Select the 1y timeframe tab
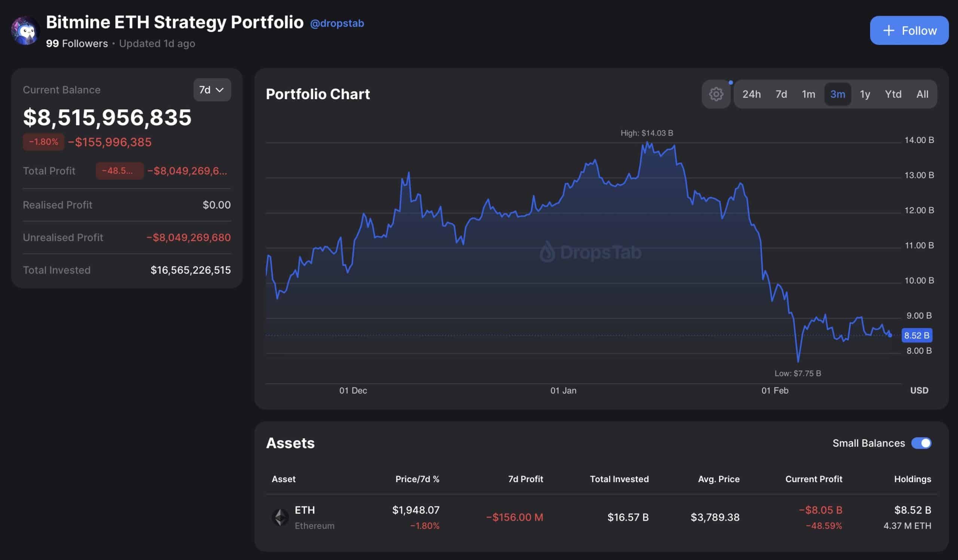 pyautogui.click(x=865, y=94)
